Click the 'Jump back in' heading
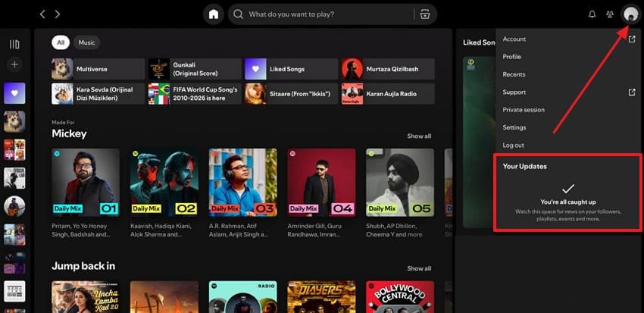This screenshot has height=313, width=644. [83, 266]
